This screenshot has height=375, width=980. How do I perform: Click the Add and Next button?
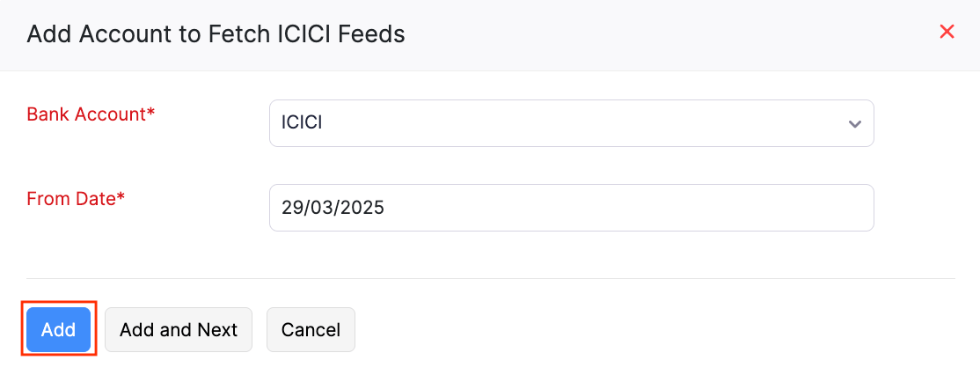(179, 330)
